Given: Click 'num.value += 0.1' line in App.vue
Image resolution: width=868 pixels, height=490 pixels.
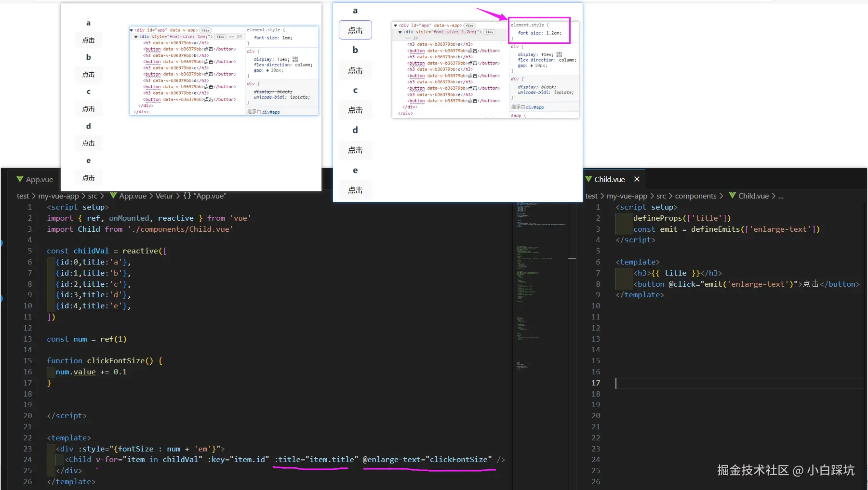Looking at the screenshot, I should (x=91, y=372).
